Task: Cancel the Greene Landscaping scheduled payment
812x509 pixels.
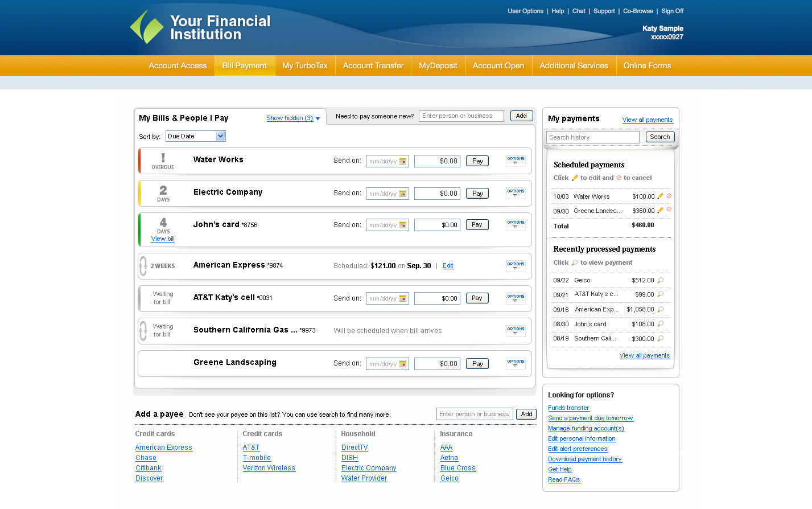Action: (x=670, y=210)
